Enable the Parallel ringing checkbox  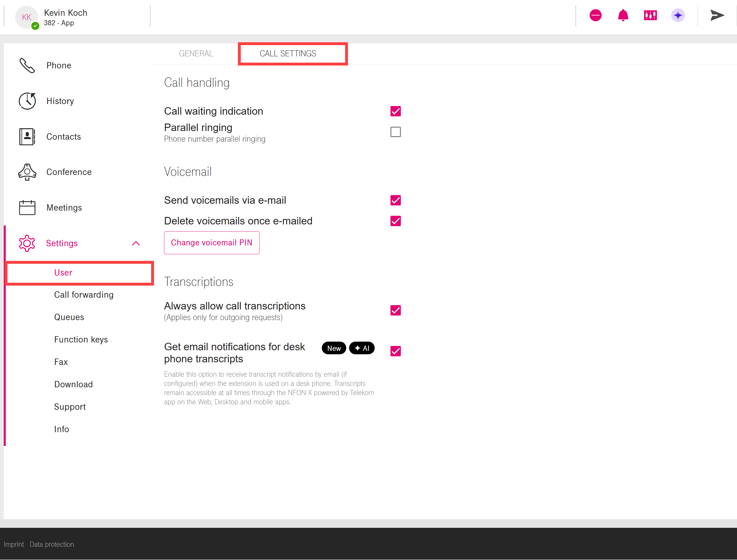tap(395, 132)
